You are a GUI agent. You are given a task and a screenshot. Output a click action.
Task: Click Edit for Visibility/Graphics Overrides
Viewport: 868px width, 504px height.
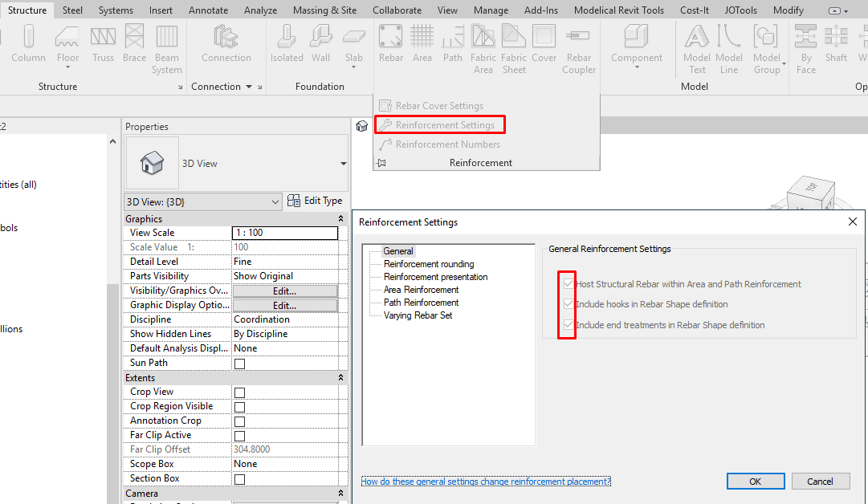coord(284,291)
